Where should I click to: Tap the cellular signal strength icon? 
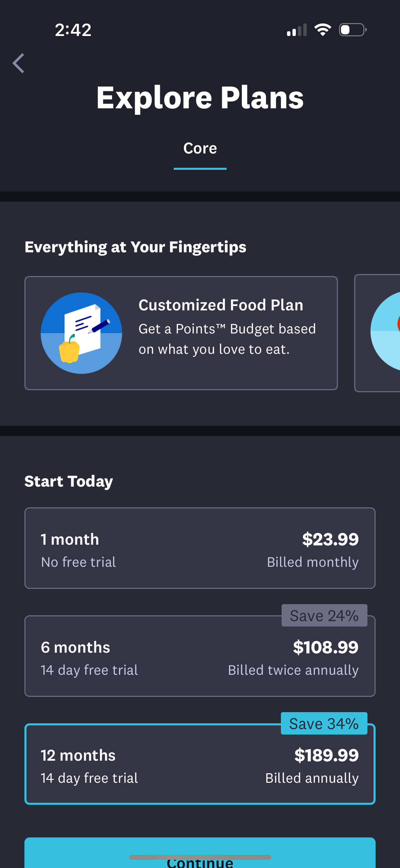[297, 30]
